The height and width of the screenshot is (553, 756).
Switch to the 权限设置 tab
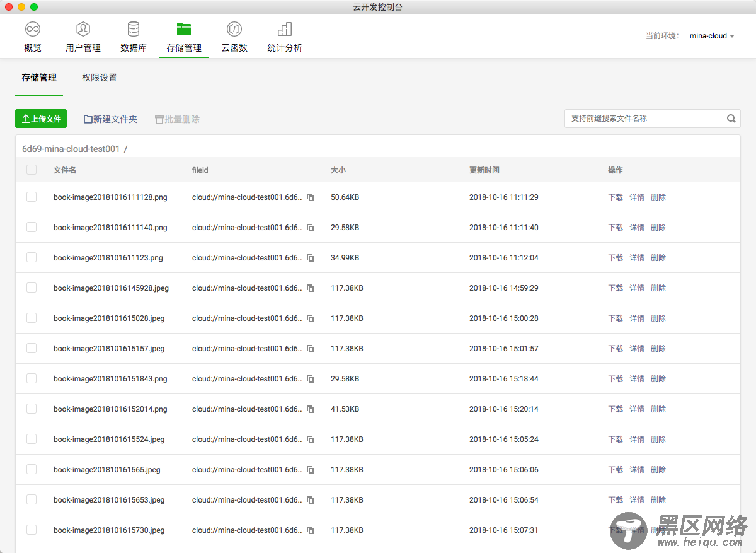click(x=100, y=78)
